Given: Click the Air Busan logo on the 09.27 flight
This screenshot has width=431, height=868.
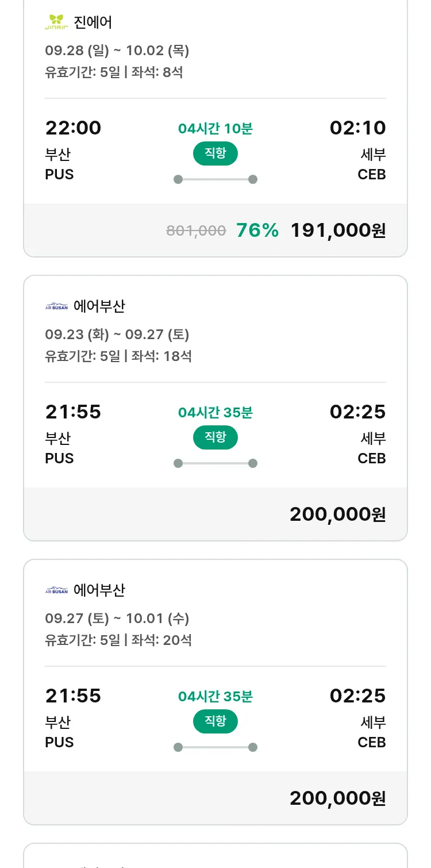Looking at the screenshot, I should (x=56, y=590).
